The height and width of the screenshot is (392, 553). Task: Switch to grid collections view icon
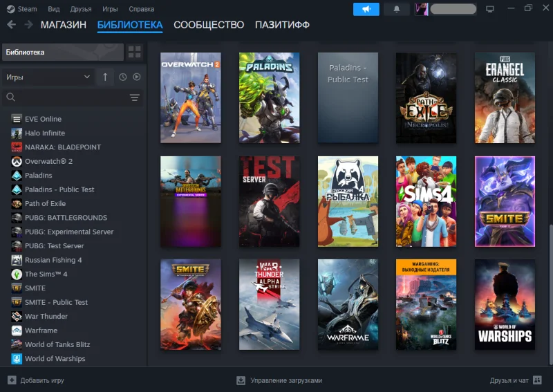pyautogui.click(x=134, y=52)
